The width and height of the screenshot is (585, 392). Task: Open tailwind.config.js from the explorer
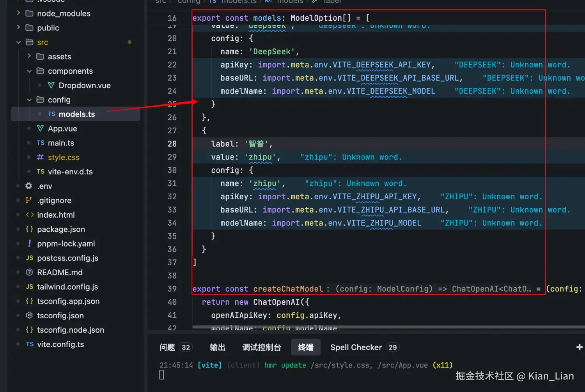click(x=67, y=287)
